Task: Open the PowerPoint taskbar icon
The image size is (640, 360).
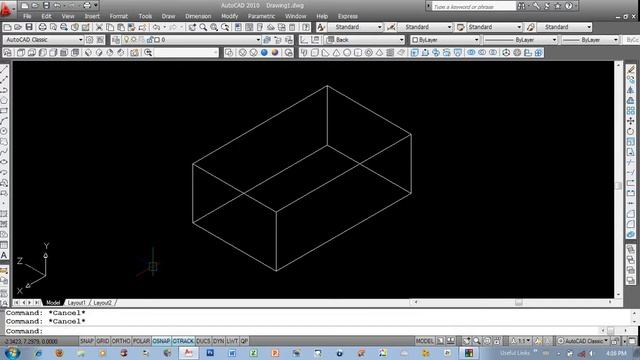Action: (276, 353)
